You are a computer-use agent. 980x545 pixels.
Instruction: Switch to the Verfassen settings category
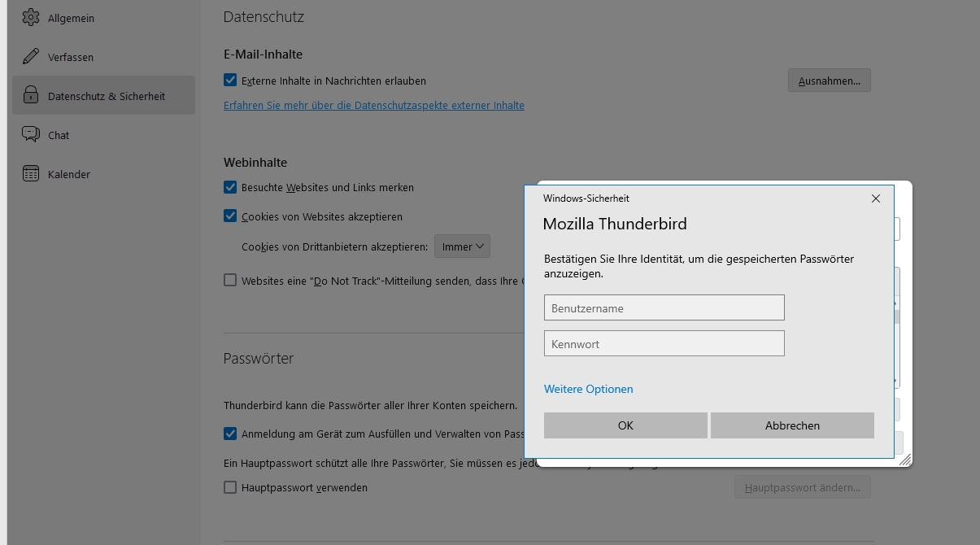(71, 57)
